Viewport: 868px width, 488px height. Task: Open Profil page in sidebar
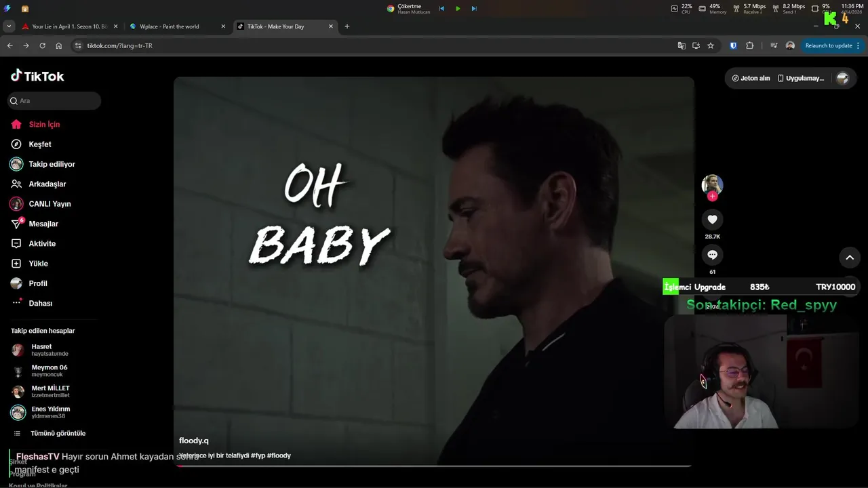point(38,283)
